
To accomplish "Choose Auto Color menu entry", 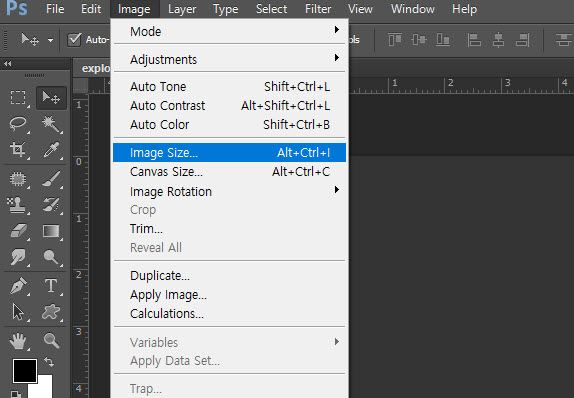I will pos(230,124).
